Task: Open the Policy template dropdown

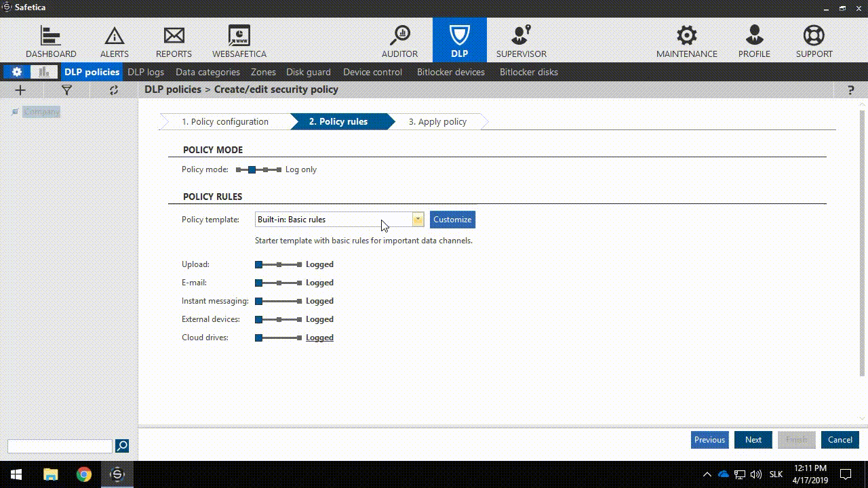Action: [x=418, y=219]
